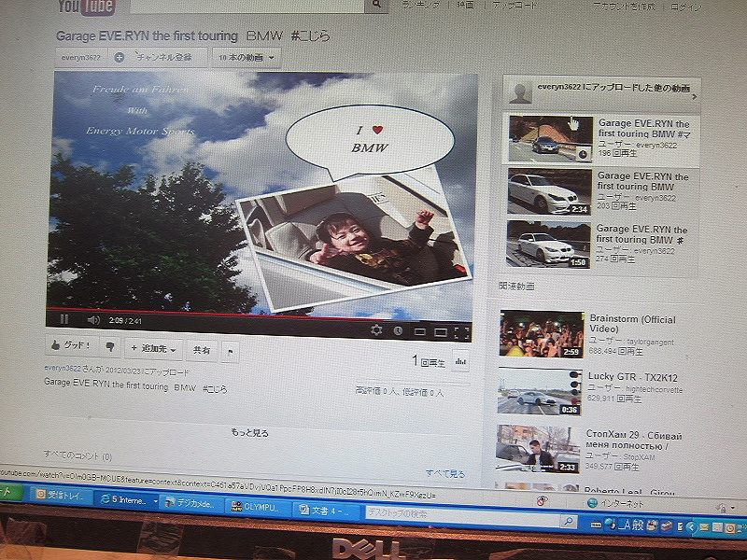The width and height of the screenshot is (747, 560).
Task: Expand the uploader's other videos arrow
Action: click(694, 97)
